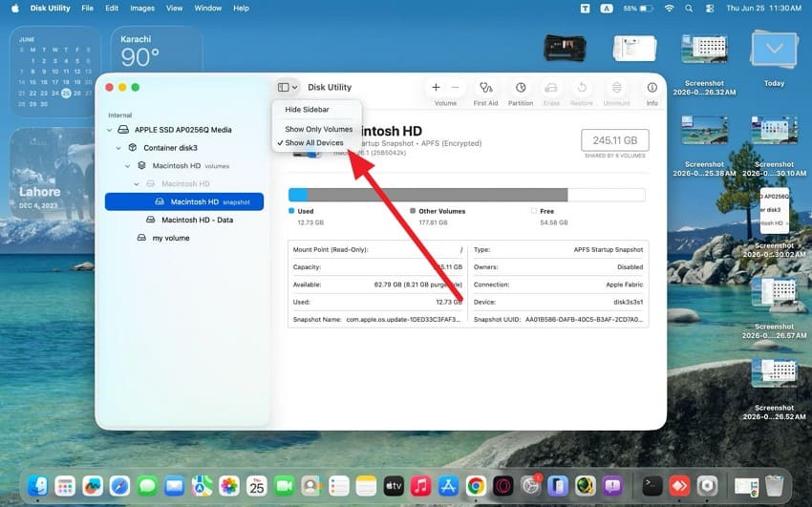Image resolution: width=812 pixels, height=507 pixels.
Task: Open the Help menu
Action: coord(241,9)
